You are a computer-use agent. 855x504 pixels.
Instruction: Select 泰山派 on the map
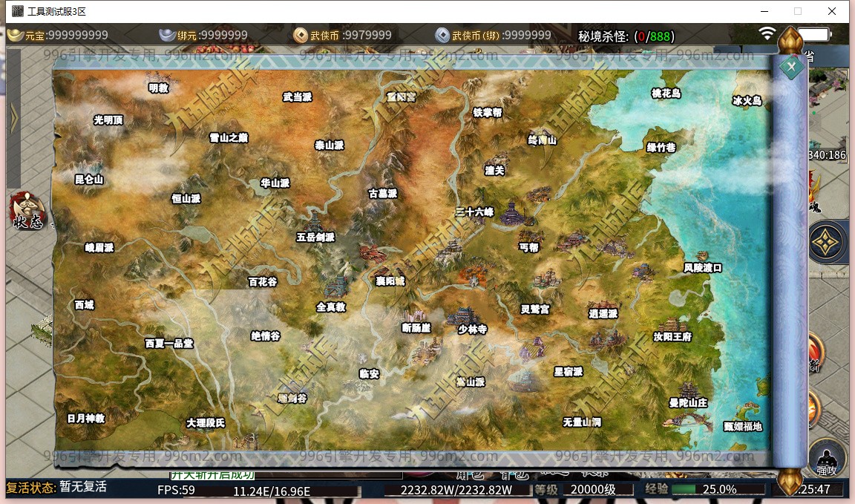tap(330, 145)
